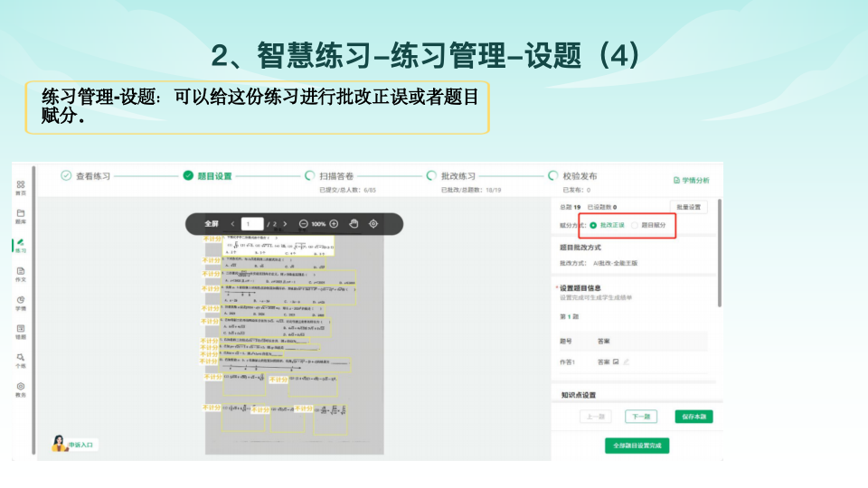
Task: Select the 批改正误 radio option
Action: point(593,225)
